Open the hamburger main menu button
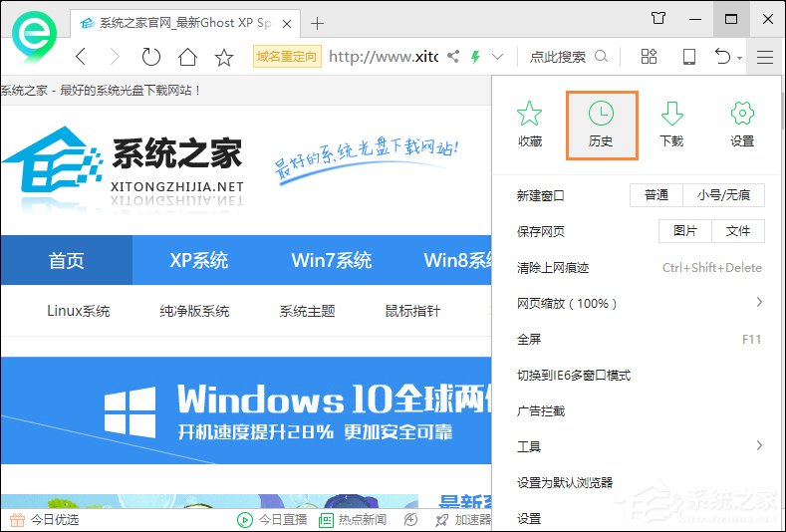This screenshot has width=786, height=532. point(764,57)
